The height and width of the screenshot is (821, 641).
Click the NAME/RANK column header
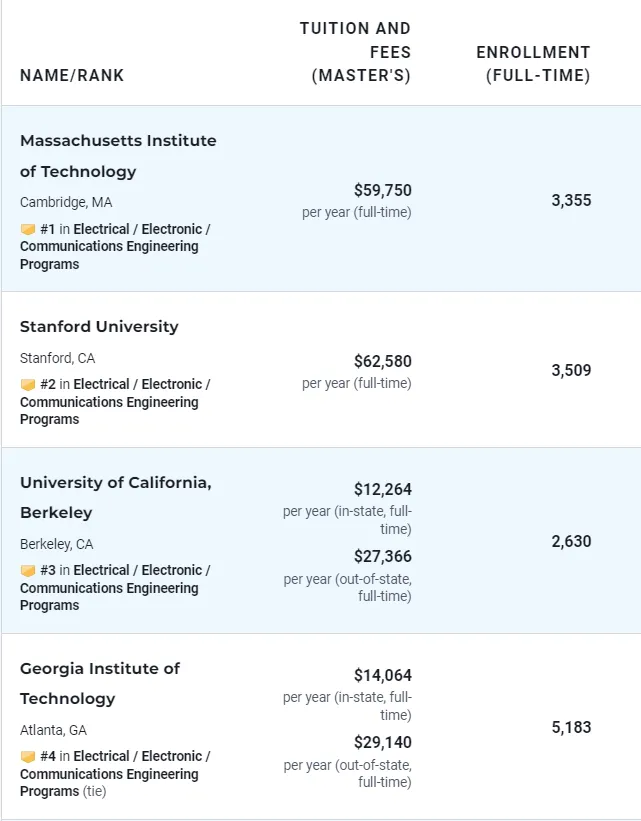point(72,75)
